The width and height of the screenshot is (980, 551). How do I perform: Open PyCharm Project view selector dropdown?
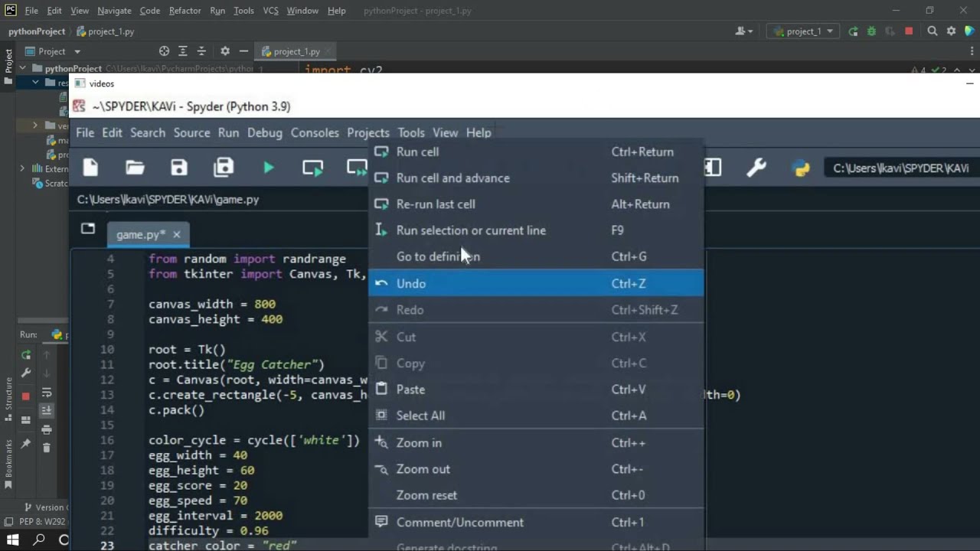53,51
